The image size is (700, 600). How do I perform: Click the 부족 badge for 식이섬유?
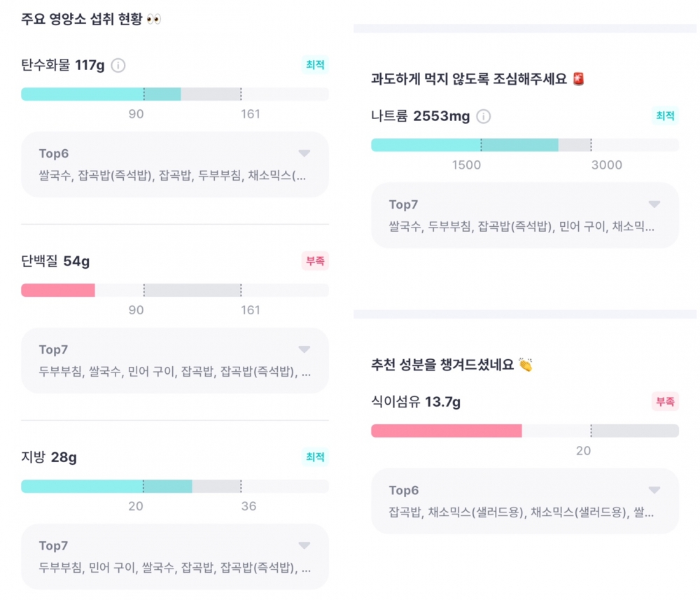pos(665,401)
